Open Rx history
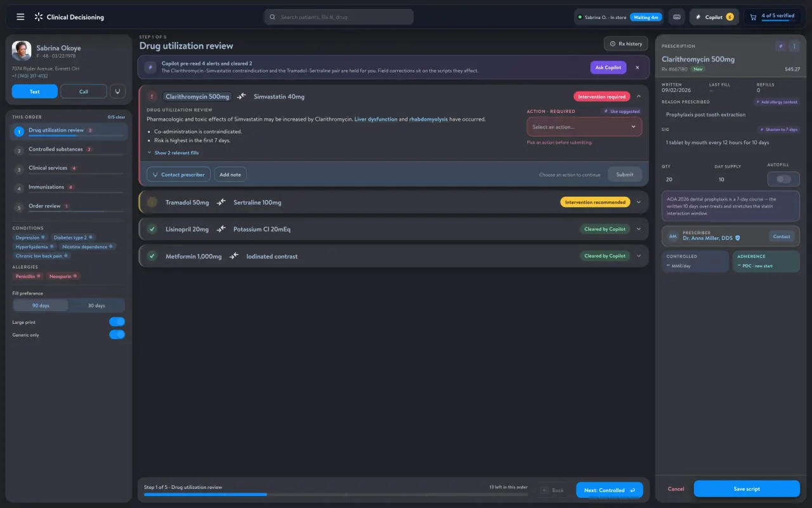This screenshot has width=812, height=508. coord(625,44)
